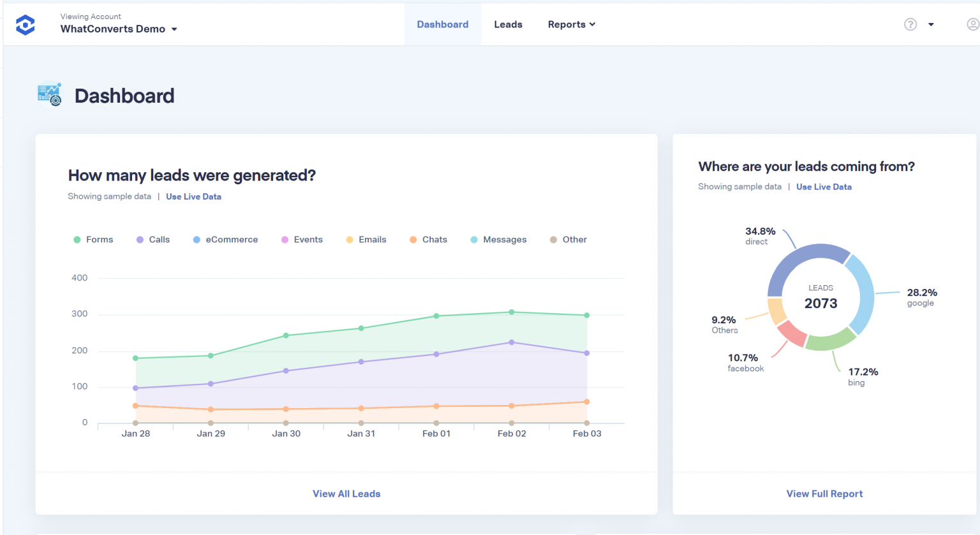The width and height of the screenshot is (980, 535).
Task: Click Use Live Data for lead generation chart
Action: coord(193,196)
